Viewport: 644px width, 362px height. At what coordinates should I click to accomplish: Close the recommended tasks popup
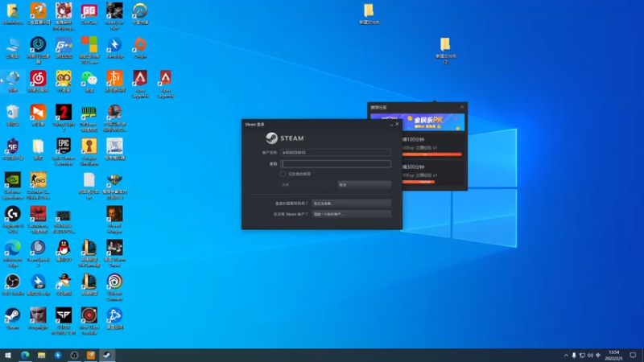coord(462,107)
